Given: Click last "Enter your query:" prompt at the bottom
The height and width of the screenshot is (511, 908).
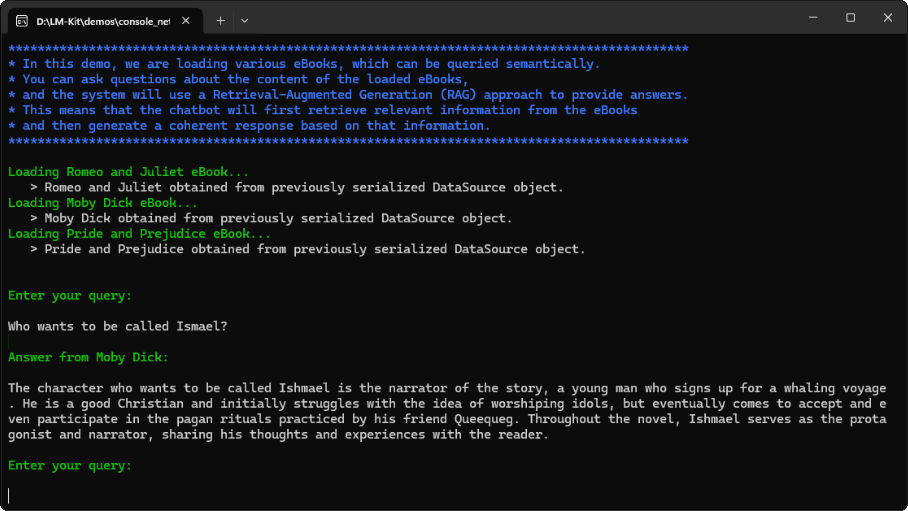Looking at the screenshot, I should tap(70, 466).
